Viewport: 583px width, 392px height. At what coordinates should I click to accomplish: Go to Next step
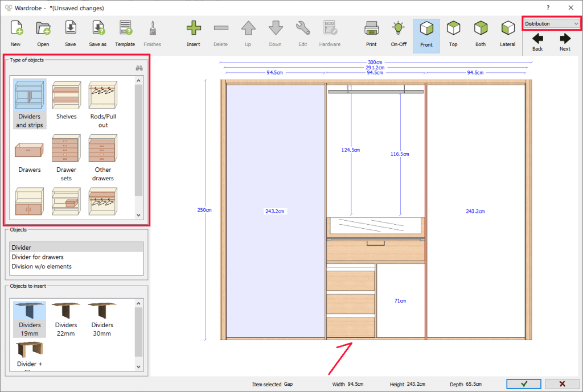click(565, 42)
